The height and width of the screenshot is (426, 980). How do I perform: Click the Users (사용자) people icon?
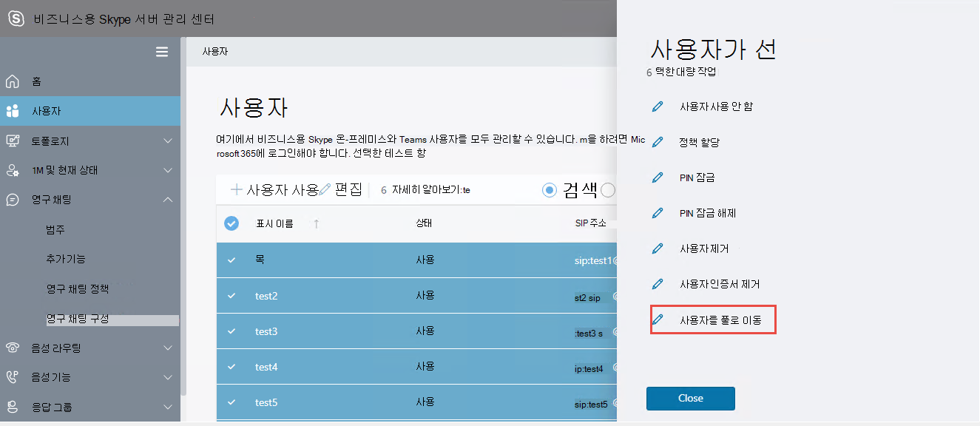click(13, 111)
